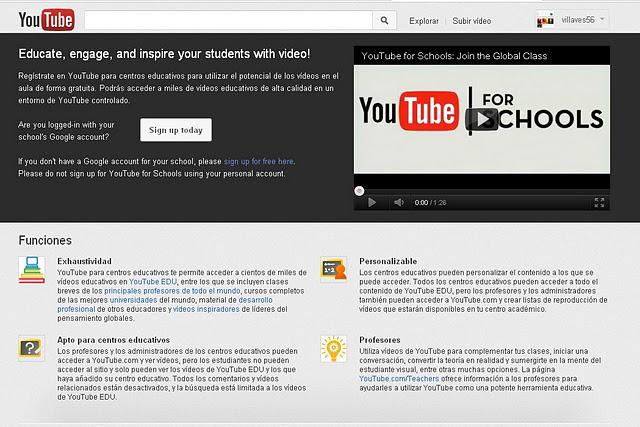Viewport: 640px width, 427px height.
Task: Click the Exhaustividad heading
Action: tap(84, 261)
